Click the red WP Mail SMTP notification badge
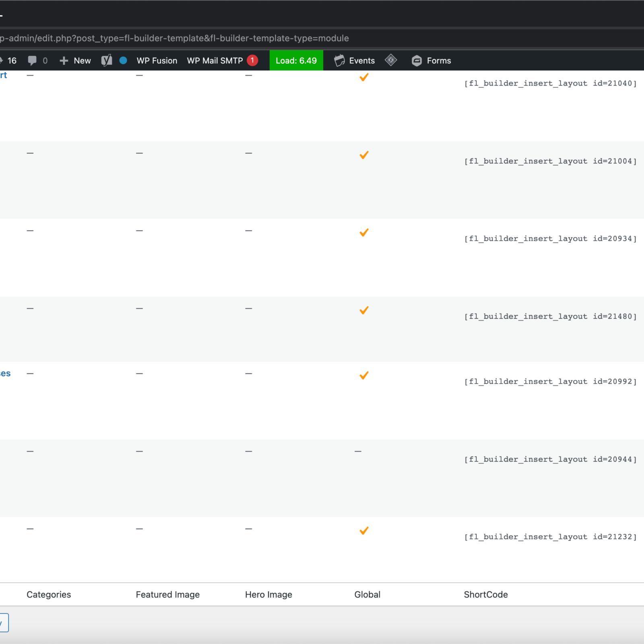Viewport: 644px width, 644px height. [x=252, y=60]
